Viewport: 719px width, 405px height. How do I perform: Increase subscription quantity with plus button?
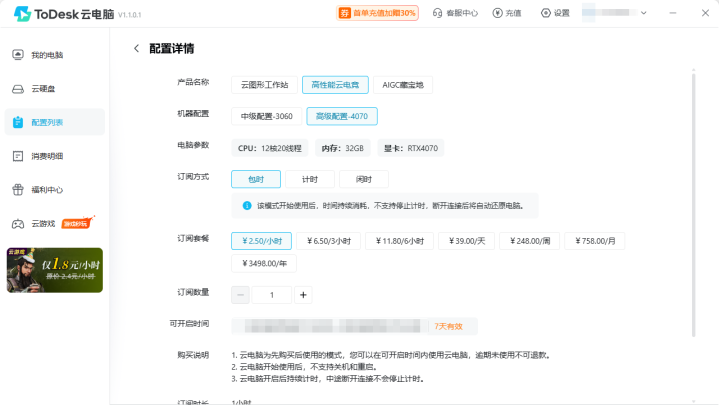303,295
